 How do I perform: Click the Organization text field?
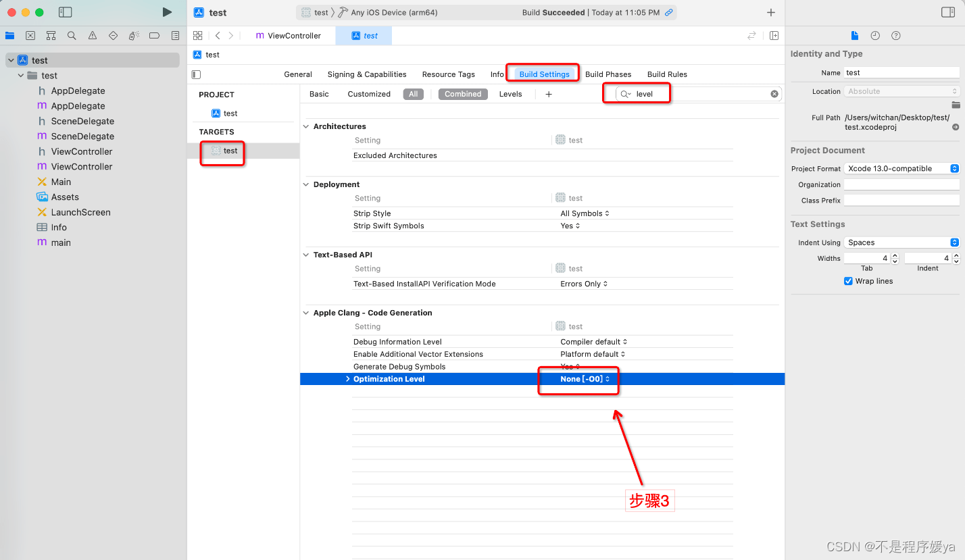[x=902, y=184]
